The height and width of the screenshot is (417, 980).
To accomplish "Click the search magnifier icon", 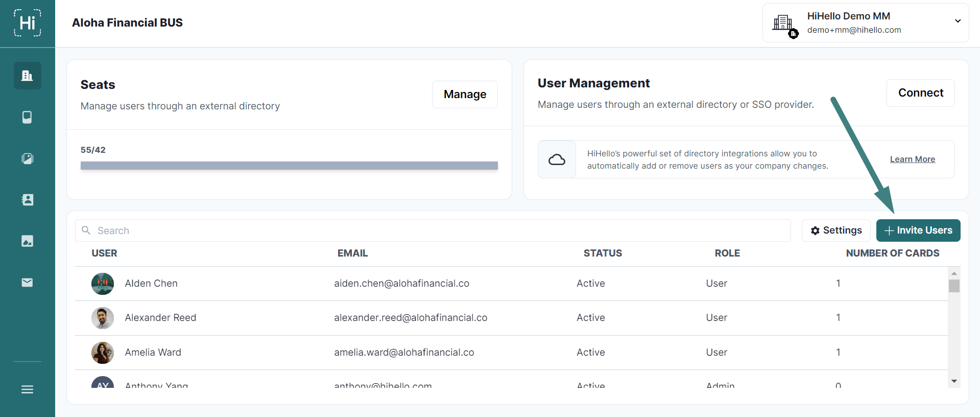I will click(x=86, y=230).
